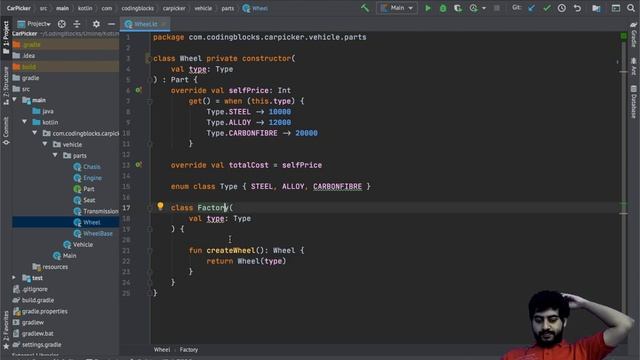Click the parts breadcrumb in navigation bar
This screenshot has width=640, height=360.
228,8
